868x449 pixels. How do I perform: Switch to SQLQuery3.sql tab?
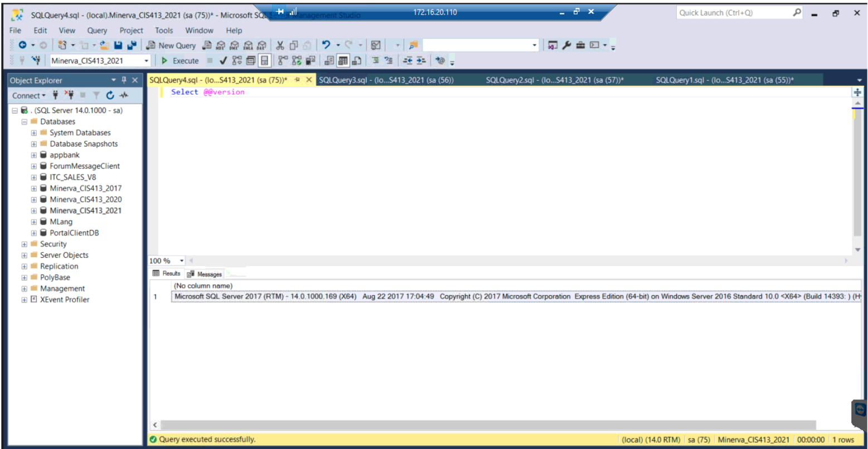[x=386, y=80]
